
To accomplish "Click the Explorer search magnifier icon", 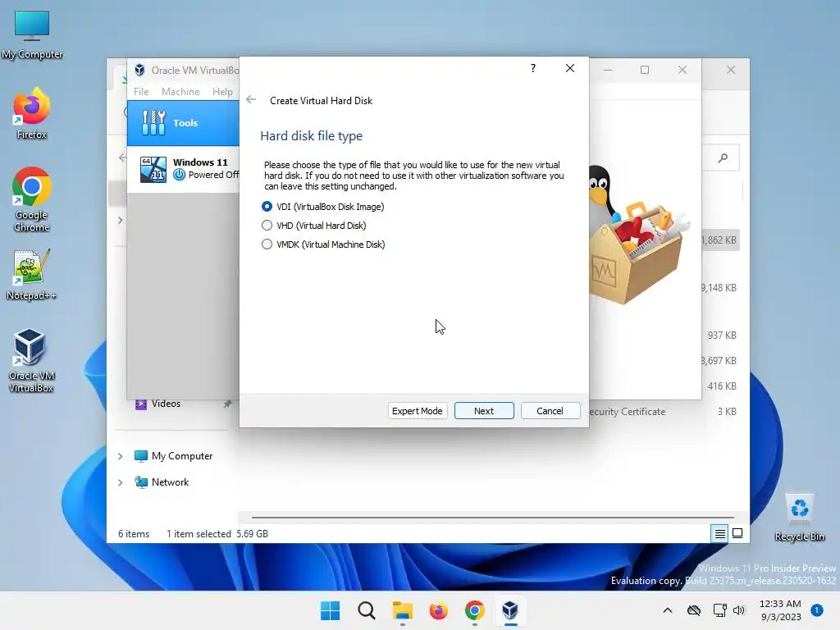I will [x=724, y=158].
